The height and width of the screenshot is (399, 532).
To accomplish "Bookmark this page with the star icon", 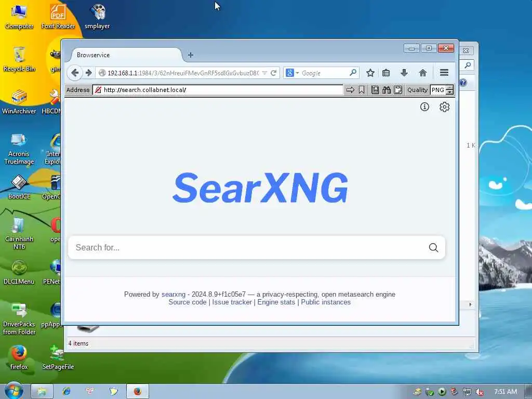I will click(370, 73).
